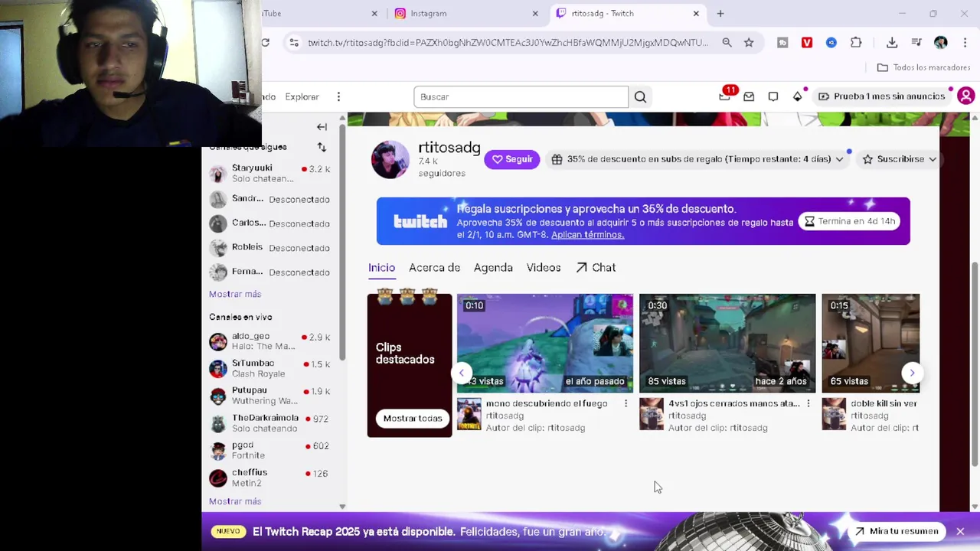
Task: Open the browser zoom magnifier icon
Action: 727,43
